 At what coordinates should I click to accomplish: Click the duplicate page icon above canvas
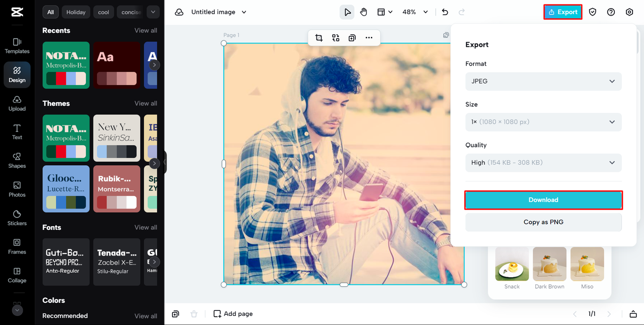[x=446, y=35]
